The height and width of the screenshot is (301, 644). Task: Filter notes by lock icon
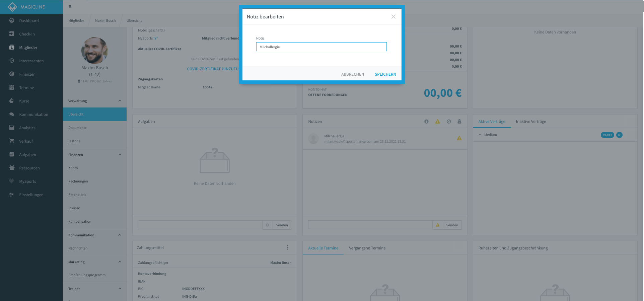[459, 122]
